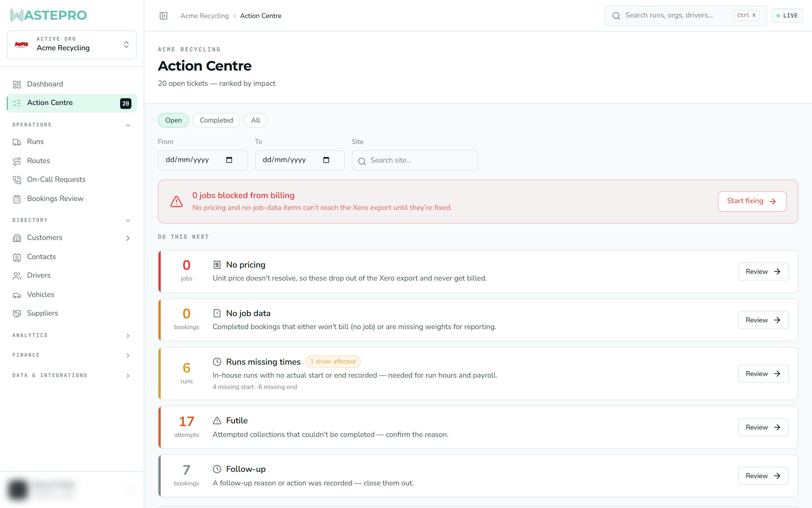Open On-Call Requests page
This screenshot has height=508, width=812.
pyautogui.click(x=72, y=179)
